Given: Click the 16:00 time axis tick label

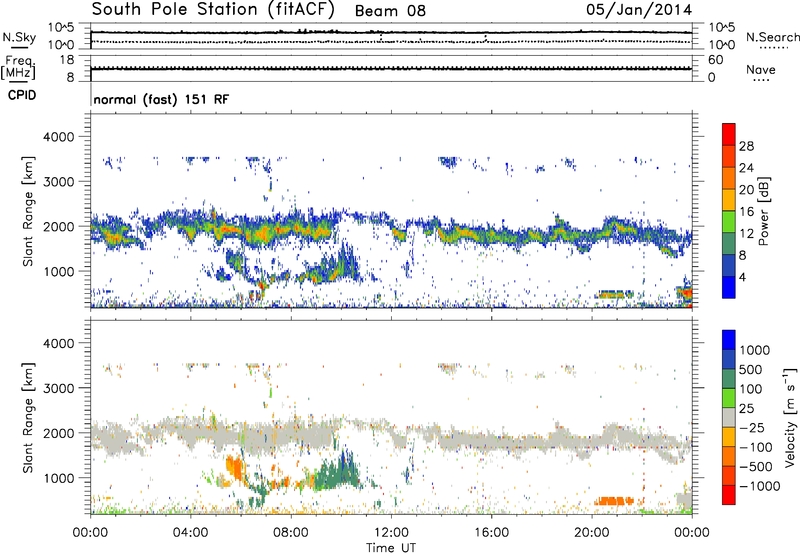Looking at the screenshot, I should tap(491, 533).
